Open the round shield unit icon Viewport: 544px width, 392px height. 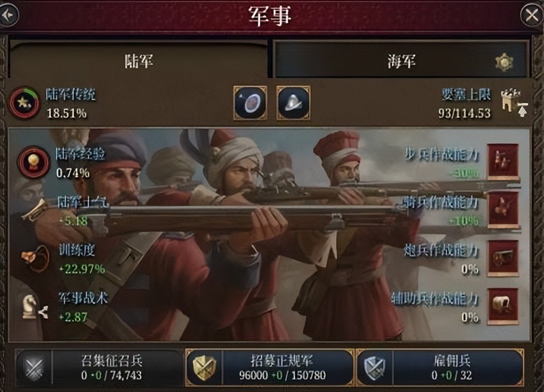click(250, 103)
